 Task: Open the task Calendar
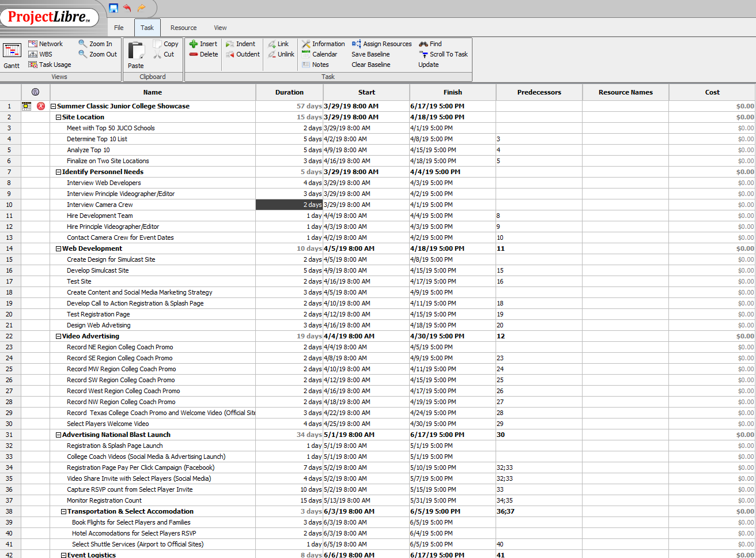[320, 54]
